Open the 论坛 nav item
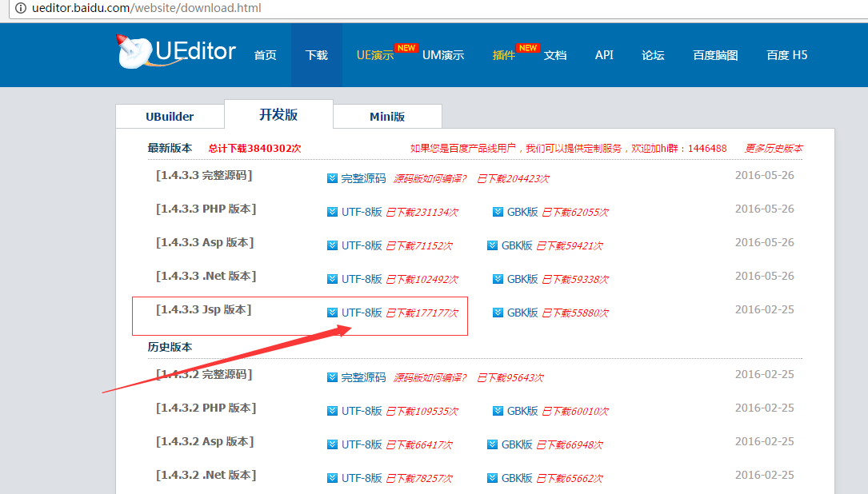The image size is (868, 494). point(654,55)
